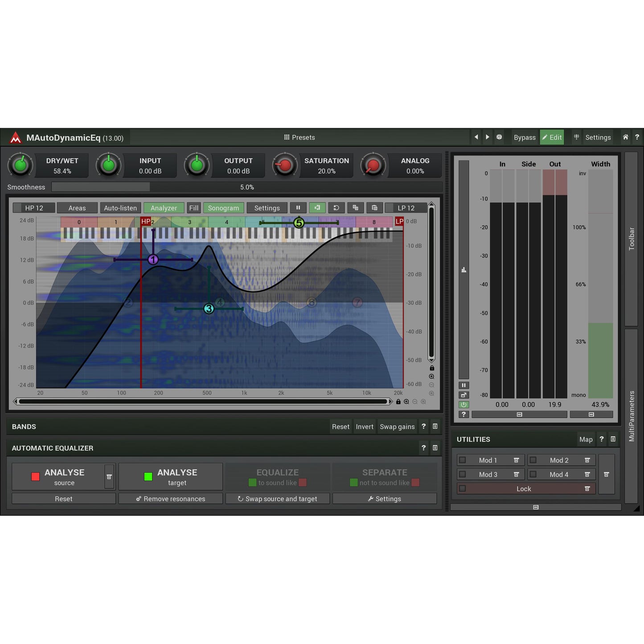
Task: Lock the vertical zoom with the padlock icon
Action: (431, 368)
